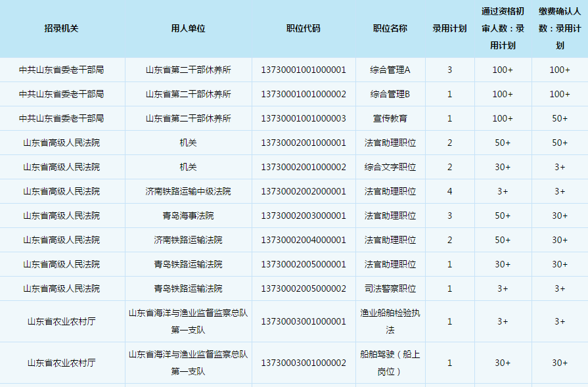Click the 100+ payment value in 综合管理B row

[560, 94]
